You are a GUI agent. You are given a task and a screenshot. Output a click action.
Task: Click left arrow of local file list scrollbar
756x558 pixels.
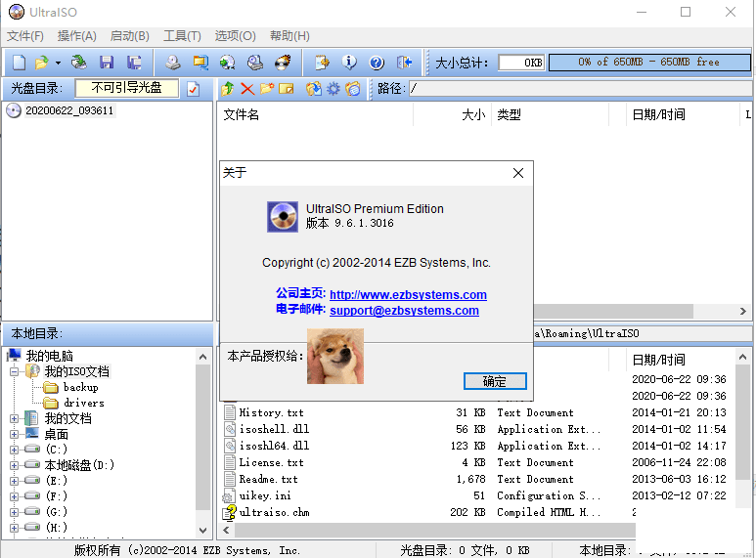[226, 530]
